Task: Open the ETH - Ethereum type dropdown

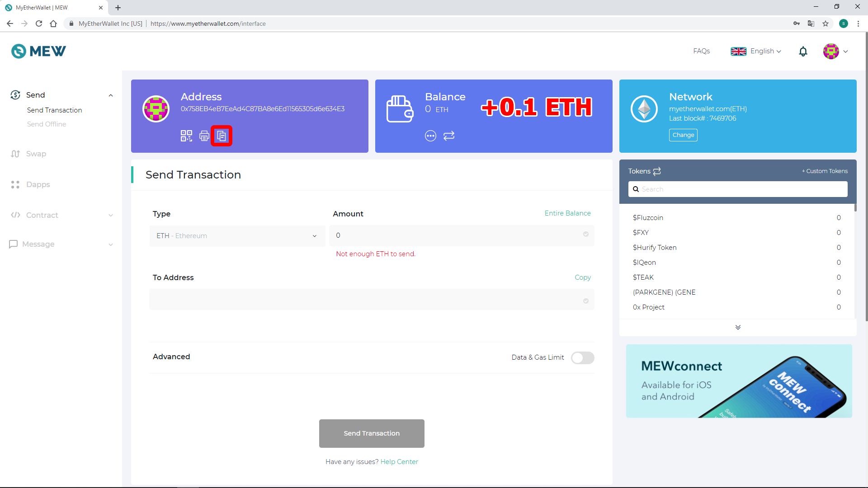Action: tap(237, 236)
